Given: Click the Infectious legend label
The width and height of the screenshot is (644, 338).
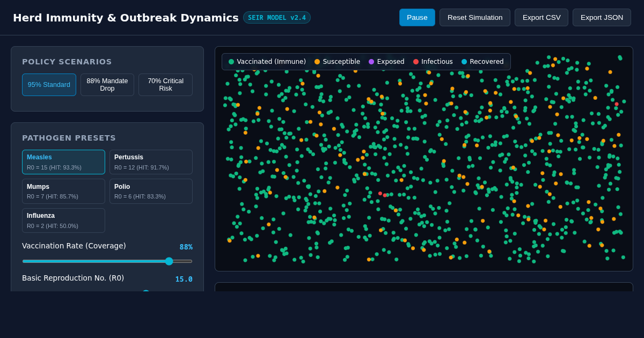Looking at the screenshot, I should click(x=437, y=62).
